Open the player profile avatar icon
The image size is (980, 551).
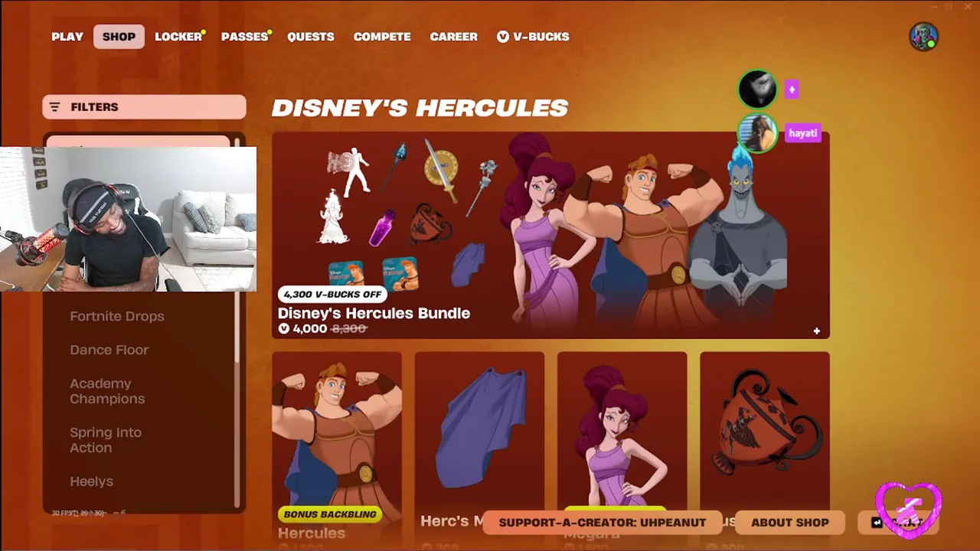(x=923, y=37)
